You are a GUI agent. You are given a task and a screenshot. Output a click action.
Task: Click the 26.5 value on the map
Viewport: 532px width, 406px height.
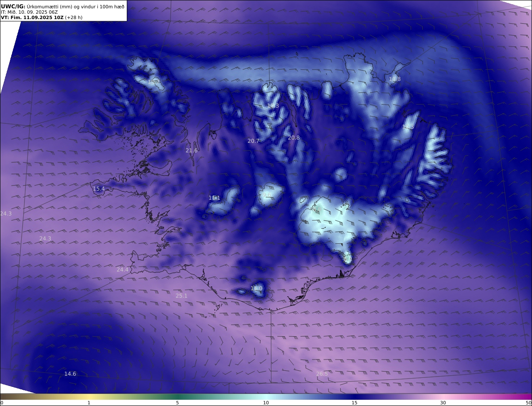coord(322,374)
